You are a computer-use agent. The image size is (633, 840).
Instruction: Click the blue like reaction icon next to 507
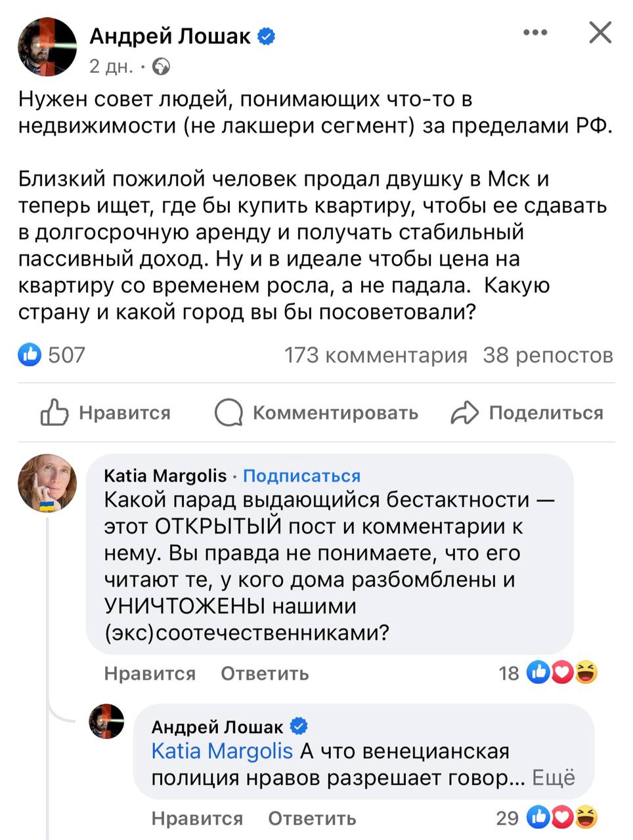(30, 355)
